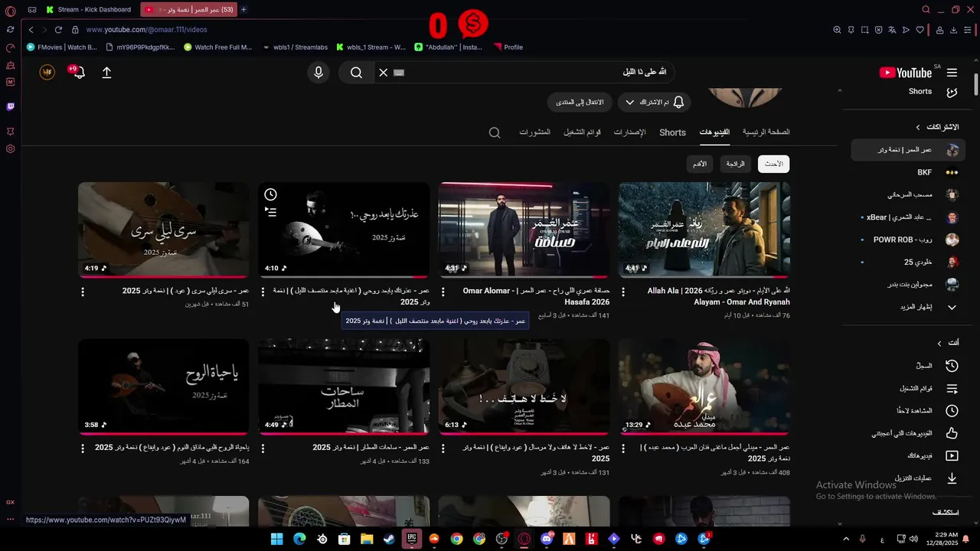Viewport: 980px width, 551px height.
Task: Expand the أنت section chevron
Action: 939,343
